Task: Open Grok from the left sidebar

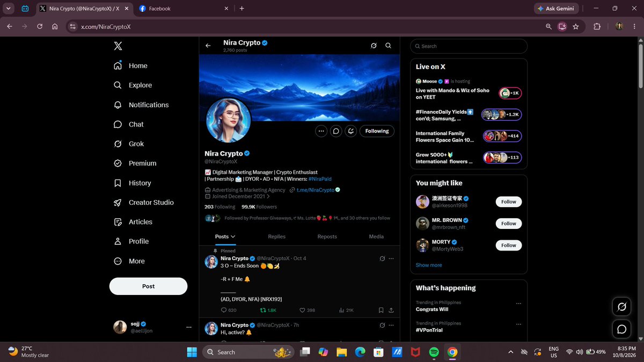Action: pyautogui.click(x=129, y=144)
